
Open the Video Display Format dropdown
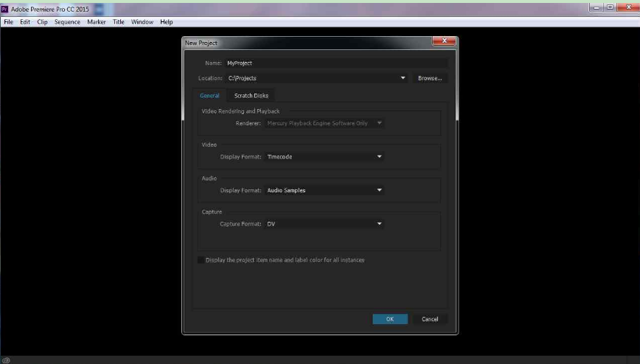click(324, 157)
